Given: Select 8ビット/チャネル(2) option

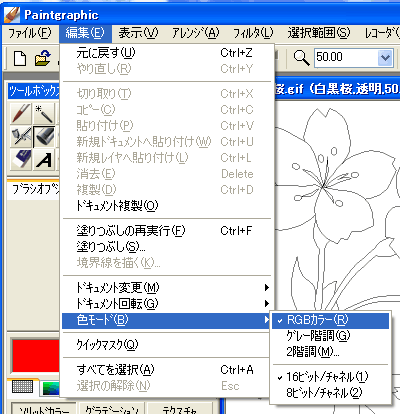Looking at the screenshot, I should click(x=330, y=393).
